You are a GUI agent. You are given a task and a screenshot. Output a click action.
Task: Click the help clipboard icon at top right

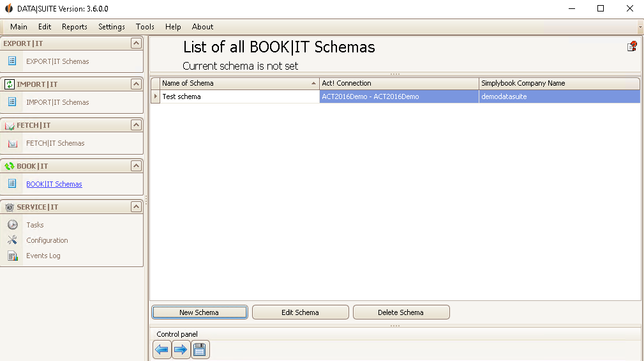tap(632, 47)
